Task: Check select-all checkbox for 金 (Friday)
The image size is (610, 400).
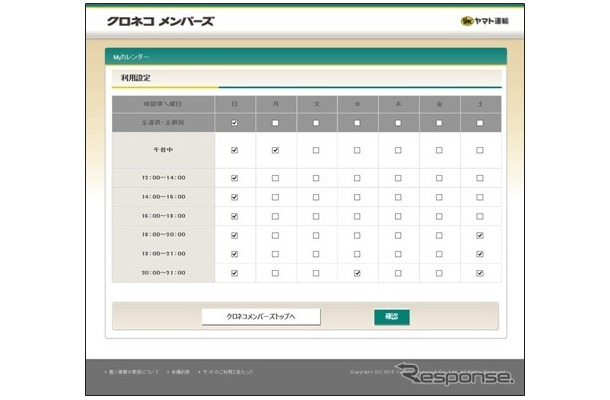Action: [439, 123]
